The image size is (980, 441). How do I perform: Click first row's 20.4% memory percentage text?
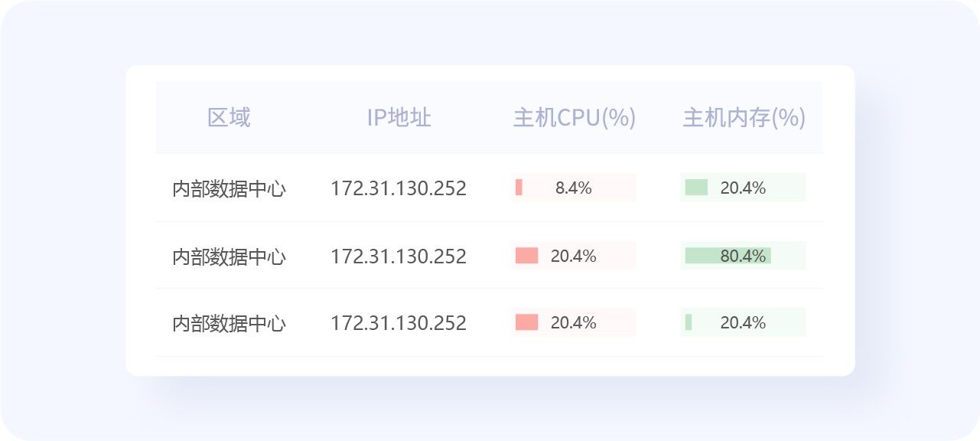tap(743, 188)
